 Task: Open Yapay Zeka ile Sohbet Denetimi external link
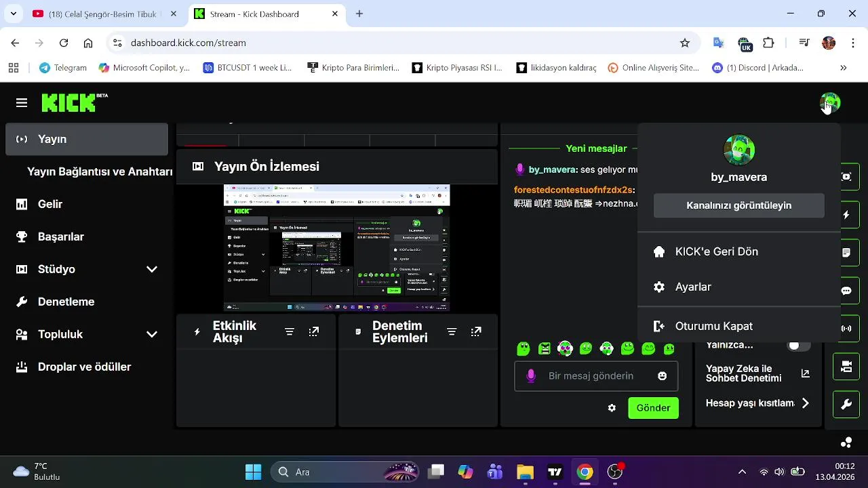click(x=806, y=373)
